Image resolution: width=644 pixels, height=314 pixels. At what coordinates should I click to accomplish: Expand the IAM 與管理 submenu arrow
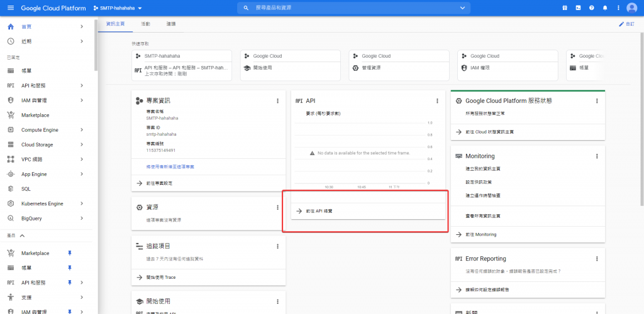[x=82, y=100]
